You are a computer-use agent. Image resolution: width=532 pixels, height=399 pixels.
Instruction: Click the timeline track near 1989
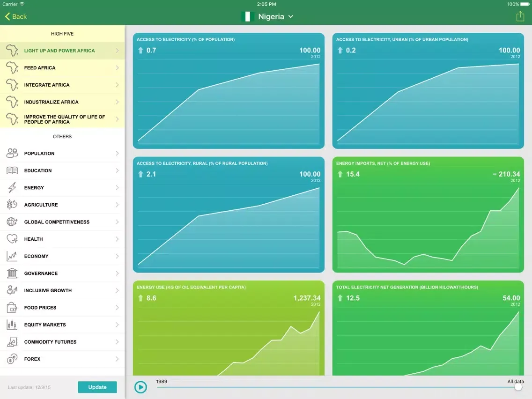(161, 387)
